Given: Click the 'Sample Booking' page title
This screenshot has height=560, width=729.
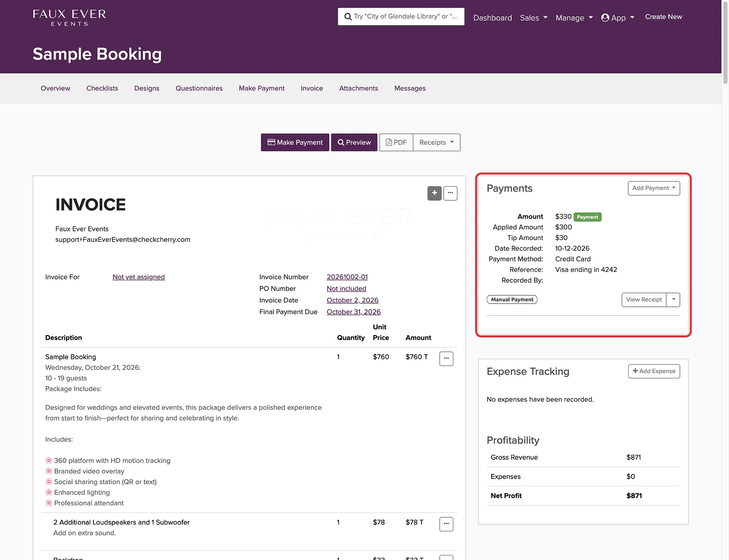Looking at the screenshot, I should (x=97, y=54).
